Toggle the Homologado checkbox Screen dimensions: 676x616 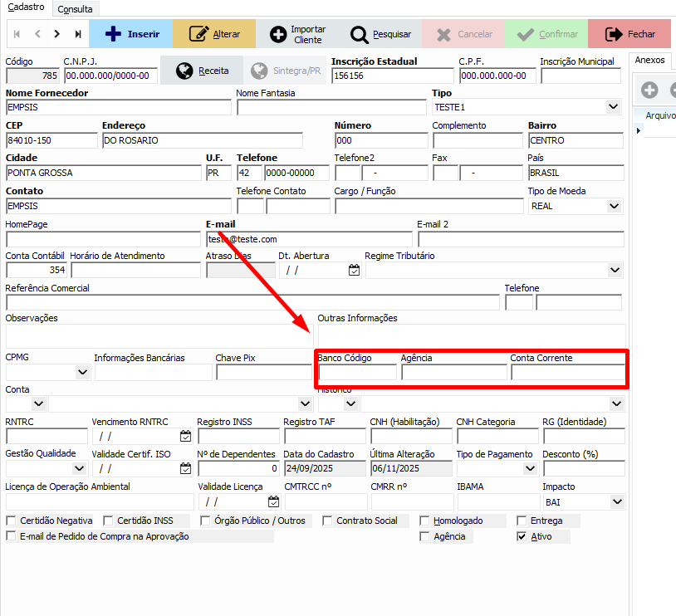425,521
